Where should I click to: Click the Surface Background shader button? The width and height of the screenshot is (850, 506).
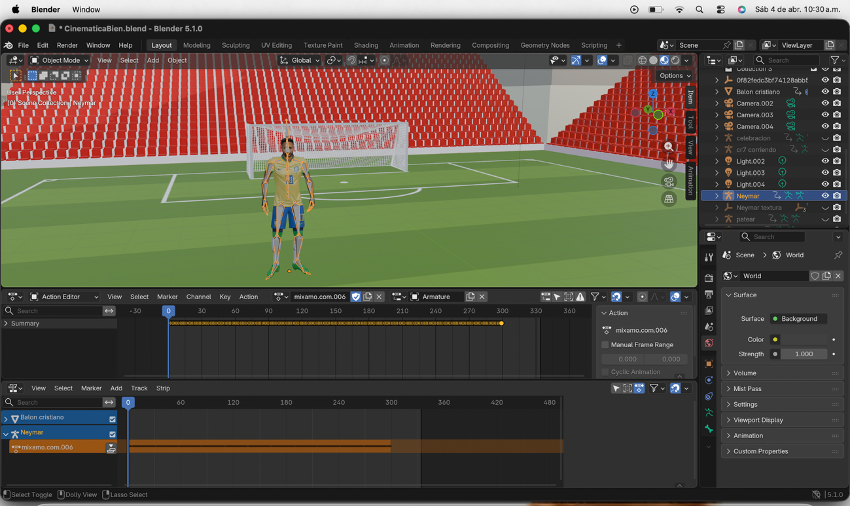pos(799,319)
